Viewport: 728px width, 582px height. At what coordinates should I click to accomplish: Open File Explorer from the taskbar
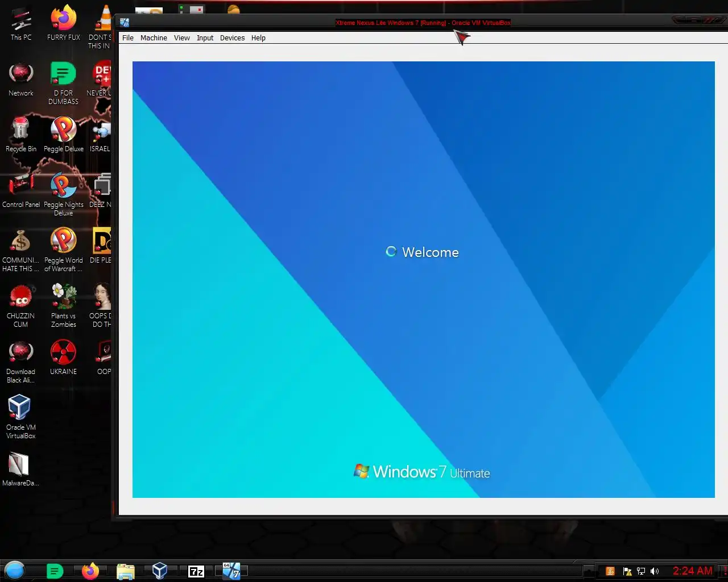126,571
